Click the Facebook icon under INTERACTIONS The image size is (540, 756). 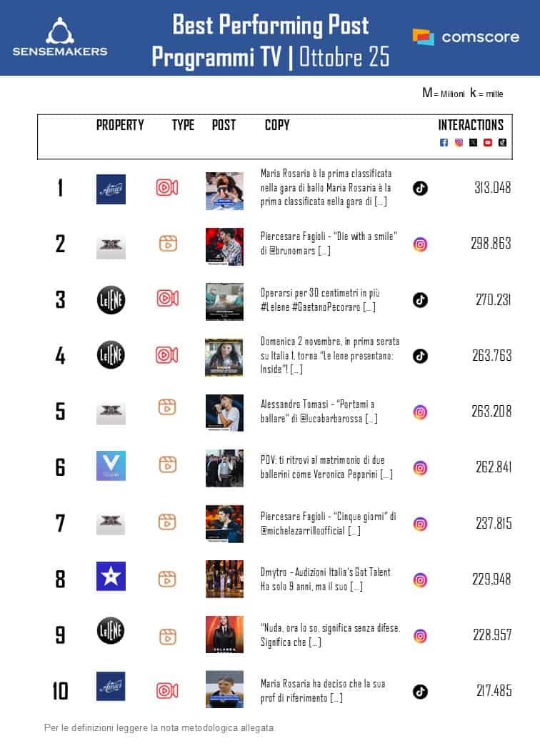coord(444,143)
